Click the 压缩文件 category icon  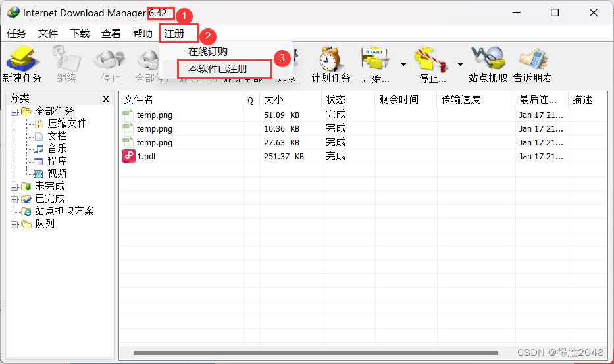[x=39, y=124]
